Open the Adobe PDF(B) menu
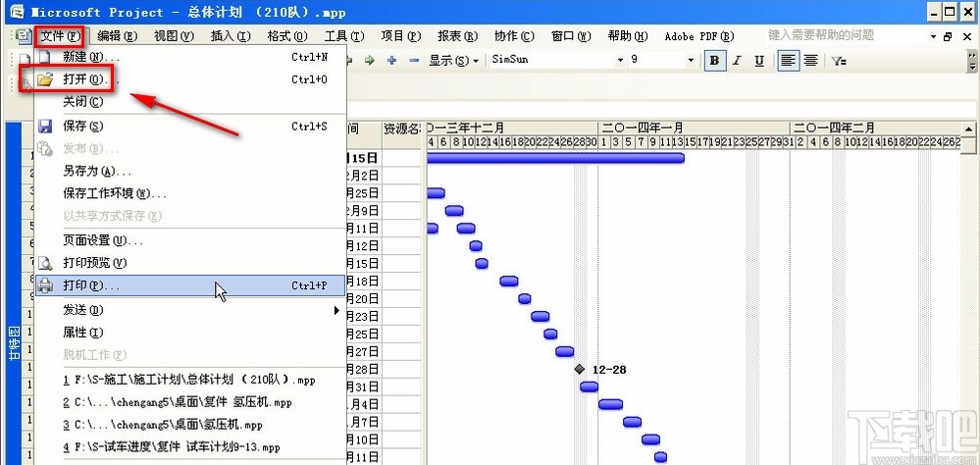Image resolution: width=980 pixels, height=465 pixels. coord(699,36)
